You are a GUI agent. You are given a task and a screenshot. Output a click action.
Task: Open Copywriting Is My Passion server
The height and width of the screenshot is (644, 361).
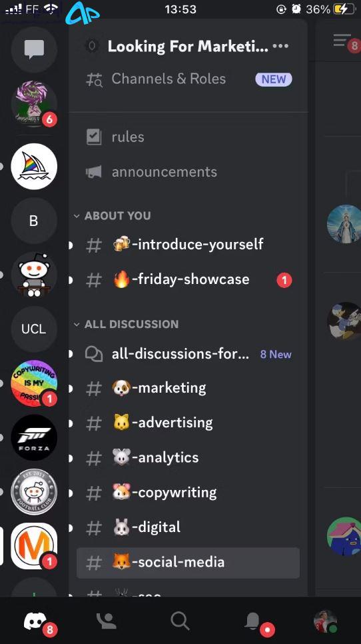point(34,383)
